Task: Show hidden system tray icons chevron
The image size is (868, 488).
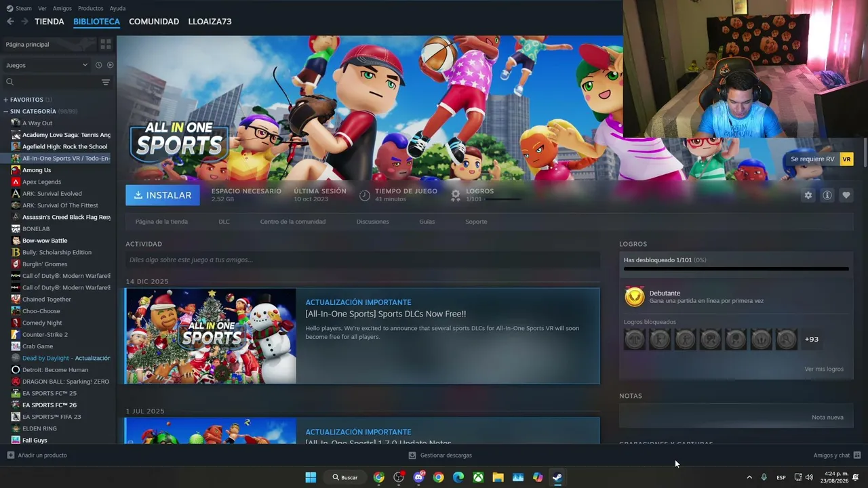Action: (x=749, y=477)
